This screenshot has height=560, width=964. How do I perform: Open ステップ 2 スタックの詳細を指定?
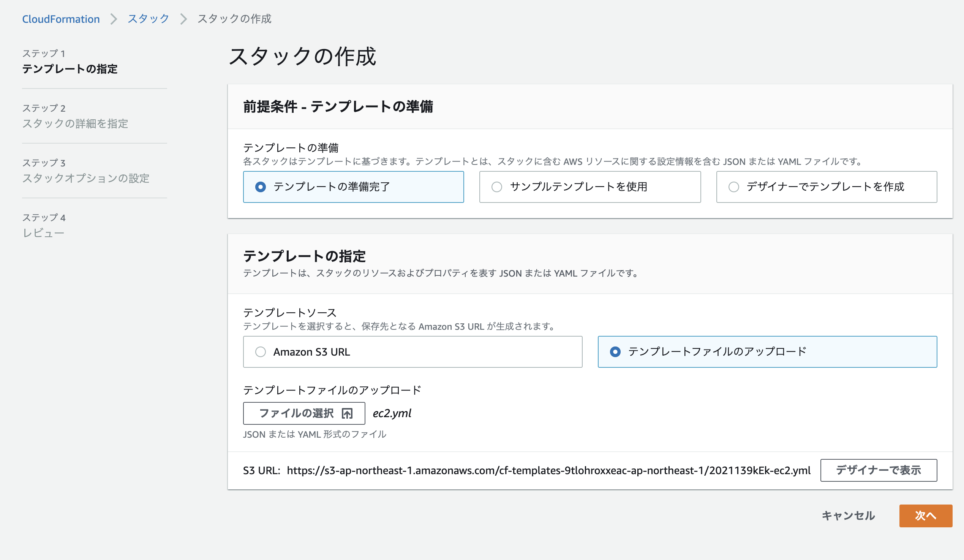pyautogui.click(x=76, y=124)
